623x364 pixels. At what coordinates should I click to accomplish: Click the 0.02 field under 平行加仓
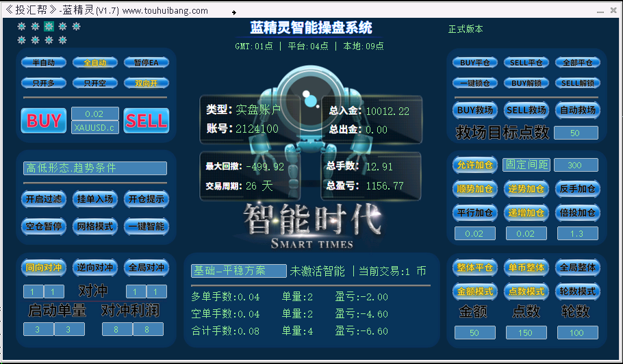475,234
